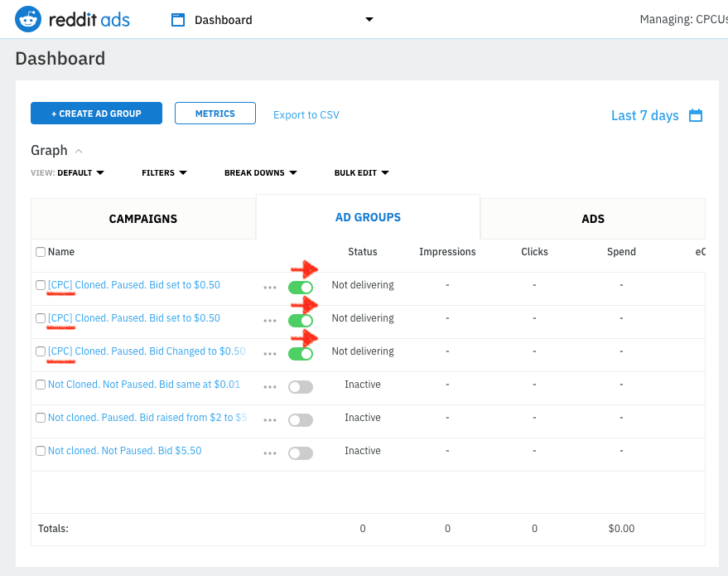Open the Filters dropdown

point(164,173)
